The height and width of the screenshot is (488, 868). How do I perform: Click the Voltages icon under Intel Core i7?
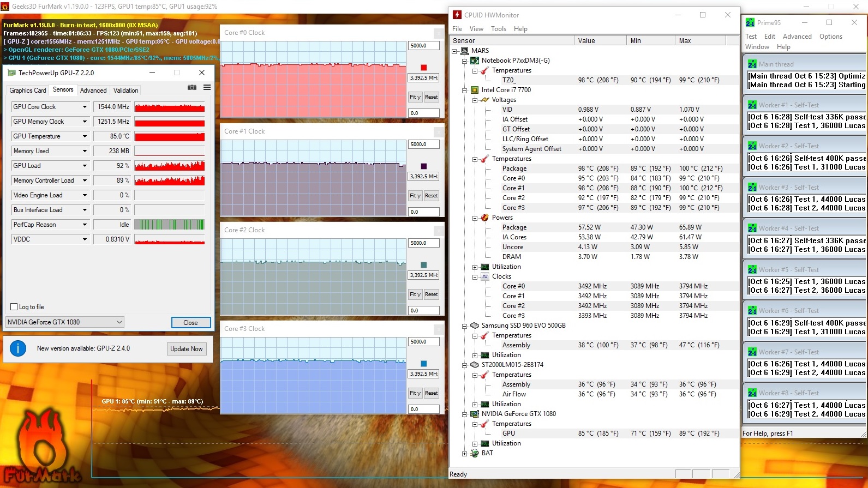tap(485, 100)
